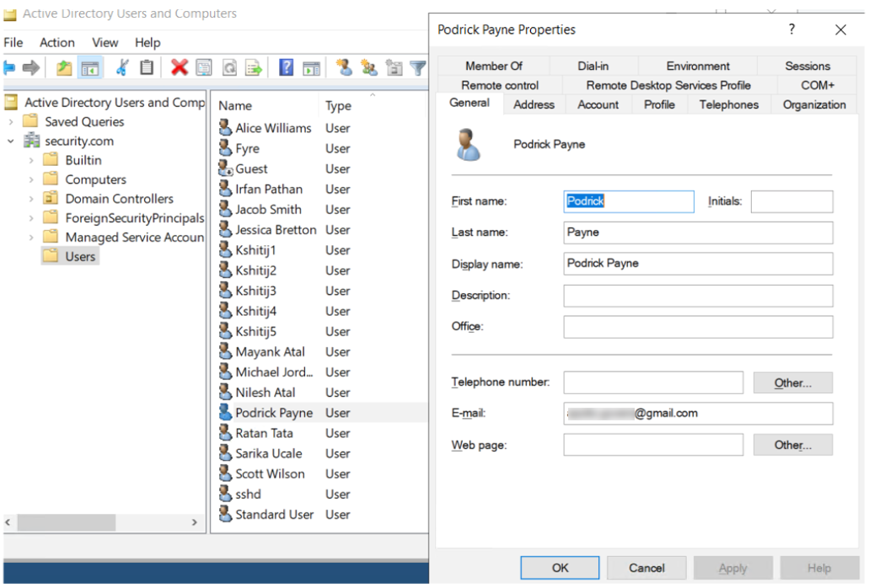The width and height of the screenshot is (869, 588).
Task: Go up one level with folder icon
Action: 64,68
